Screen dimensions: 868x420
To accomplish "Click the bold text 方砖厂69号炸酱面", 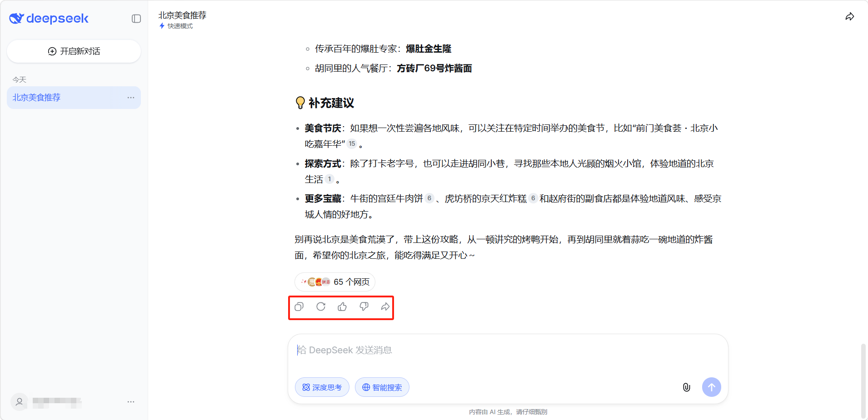I will [434, 68].
